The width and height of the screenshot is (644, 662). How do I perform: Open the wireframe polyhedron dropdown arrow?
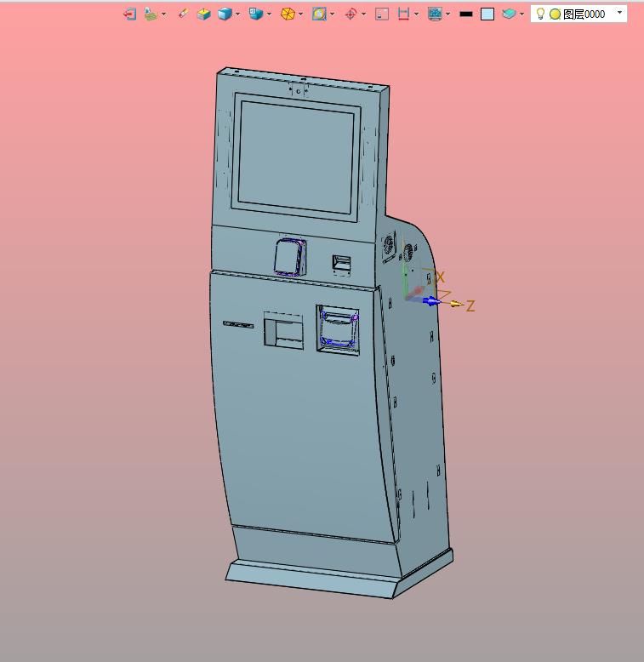point(300,14)
